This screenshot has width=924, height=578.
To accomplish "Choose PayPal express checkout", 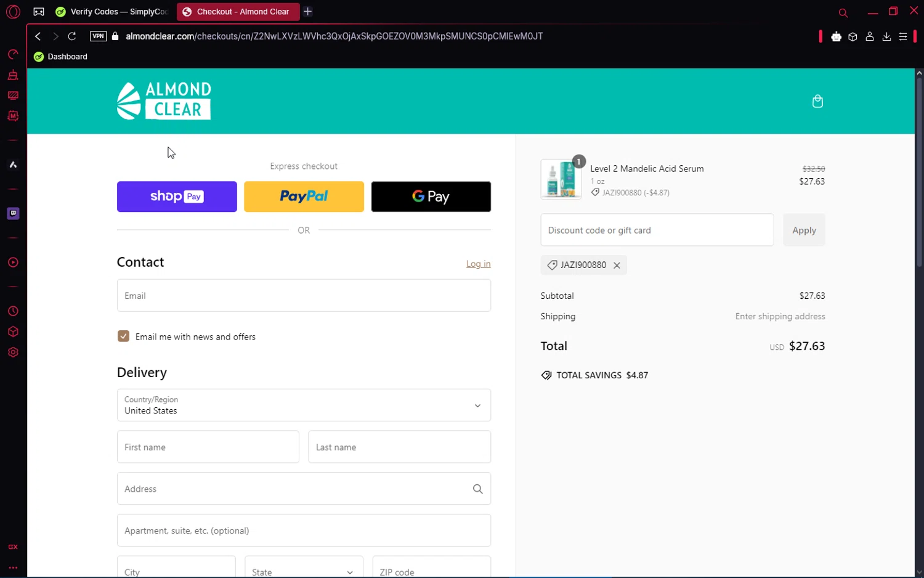I will click(304, 197).
